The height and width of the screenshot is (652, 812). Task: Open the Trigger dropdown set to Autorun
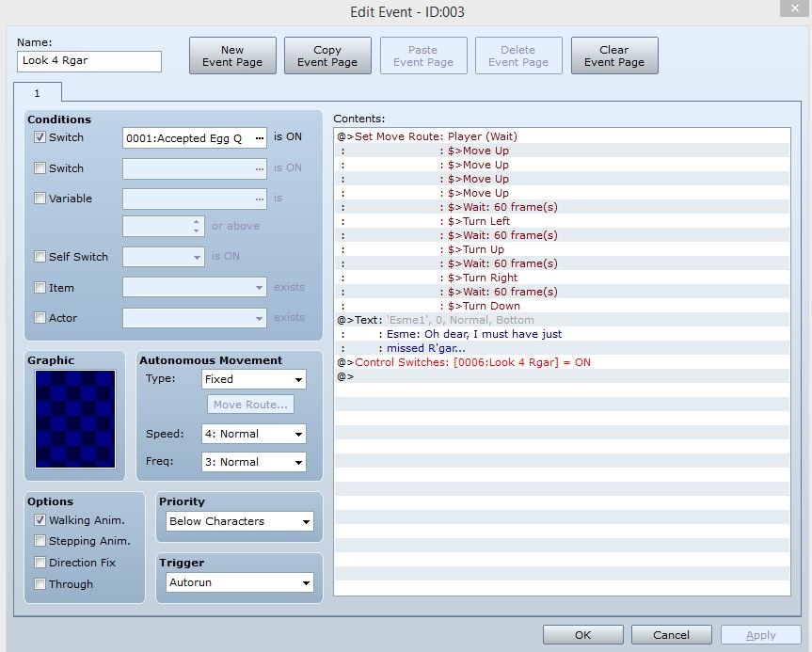coord(240,582)
